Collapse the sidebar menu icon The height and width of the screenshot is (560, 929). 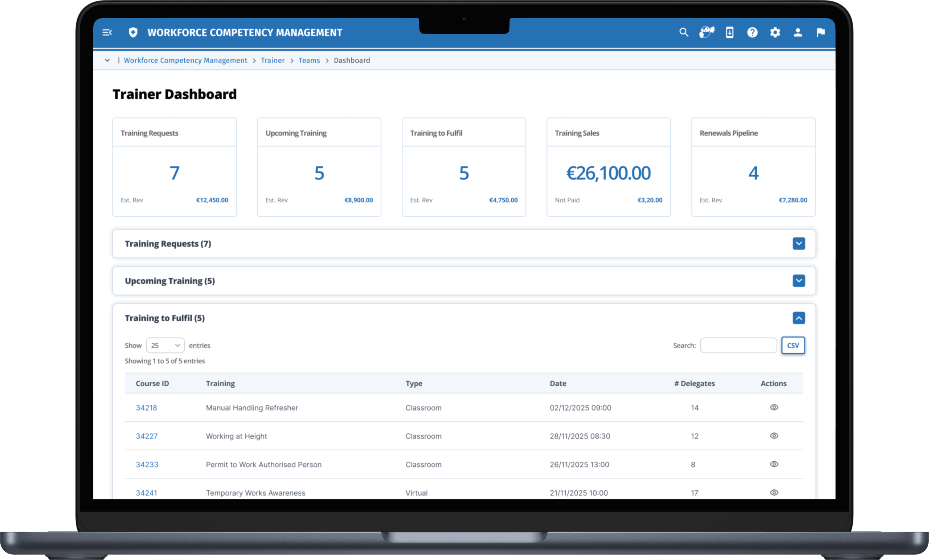[x=107, y=32]
